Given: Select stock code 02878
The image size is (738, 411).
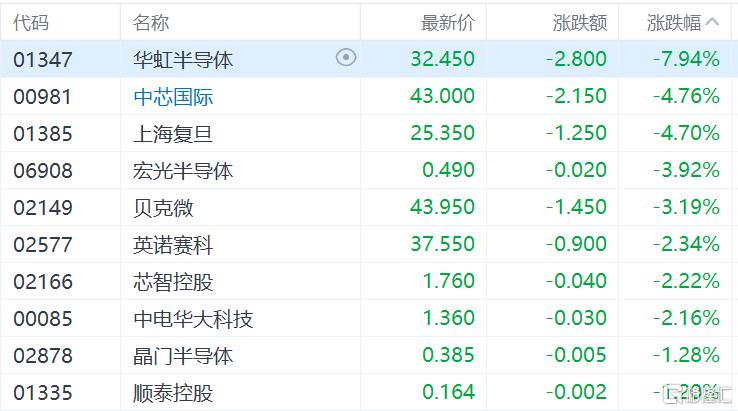Looking at the screenshot, I should [x=43, y=356].
